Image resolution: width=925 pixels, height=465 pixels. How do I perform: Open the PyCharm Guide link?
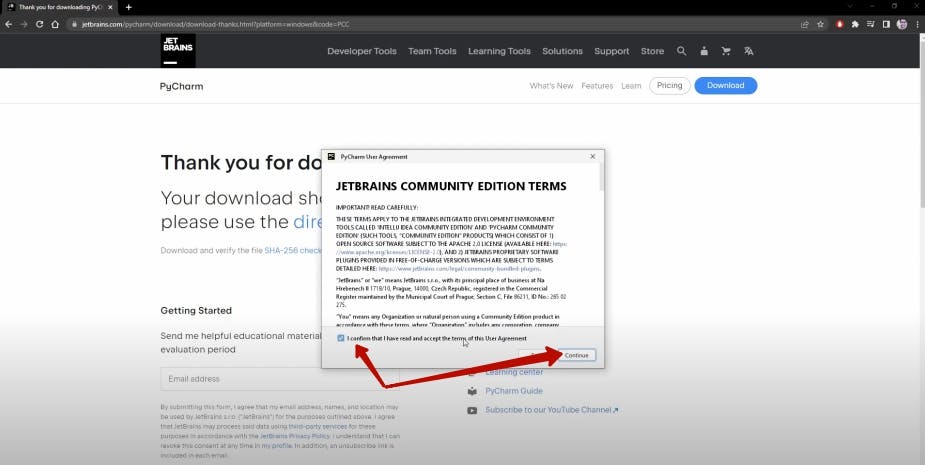tap(514, 391)
